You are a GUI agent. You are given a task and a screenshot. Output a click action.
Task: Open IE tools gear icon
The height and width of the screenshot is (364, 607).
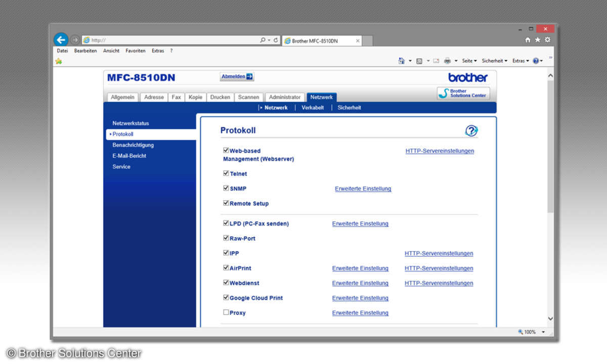(547, 40)
